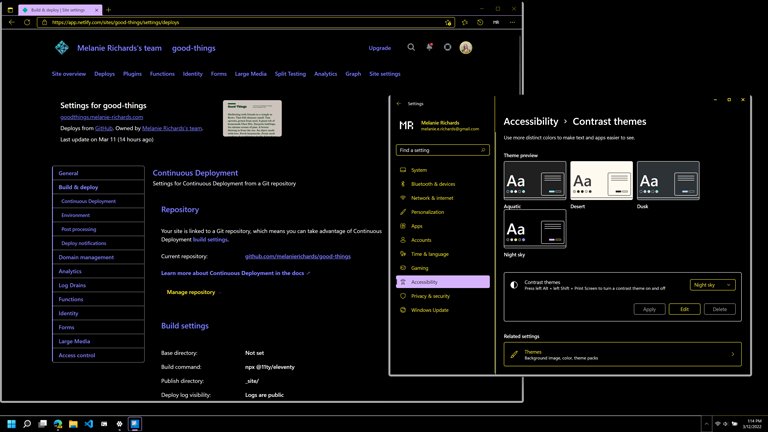Image resolution: width=768 pixels, height=432 pixels.
Task: Open the Edge tab actions menu icon
Action: click(x=10, y=10)
